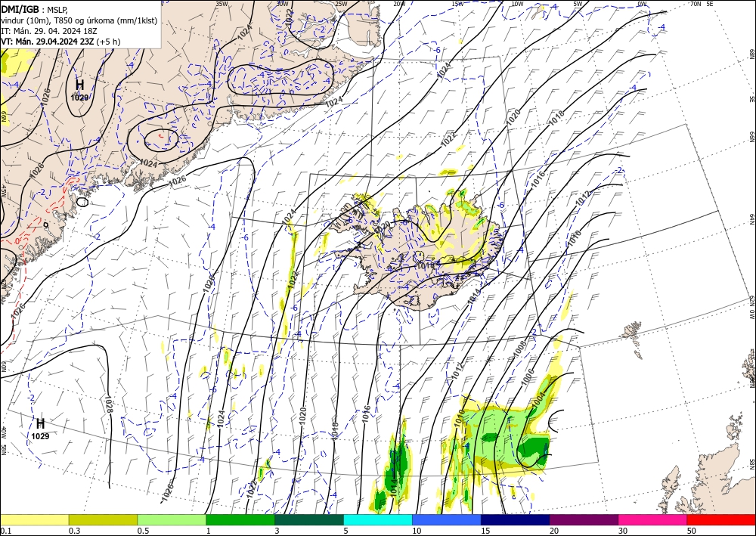Viewport: 756px width, 536px height.
Task: Click the '0.3' legend value label
Action: coord(74,531)
